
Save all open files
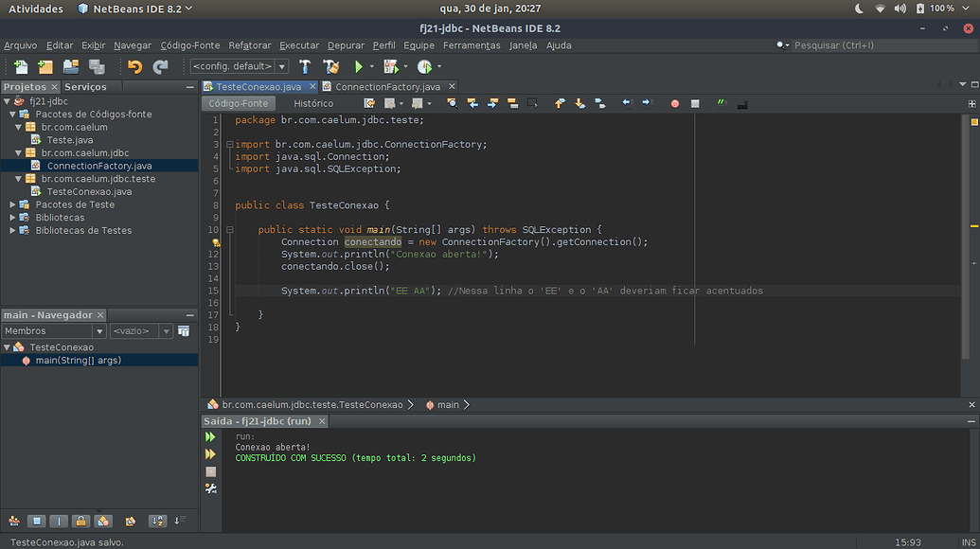pos(98,66)
